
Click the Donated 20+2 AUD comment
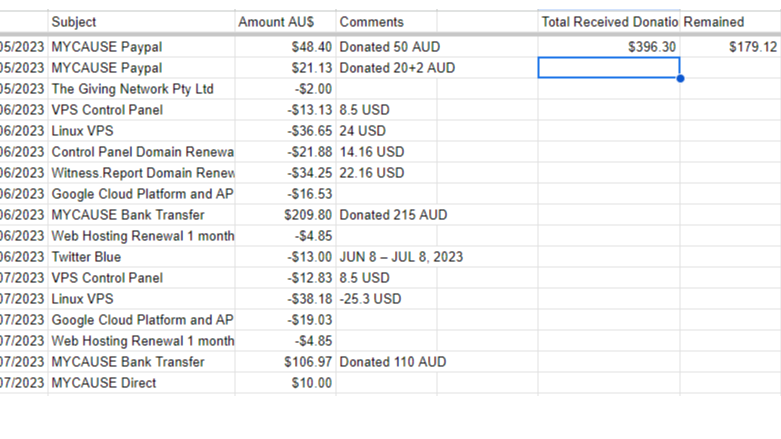[x=436, y=68]
